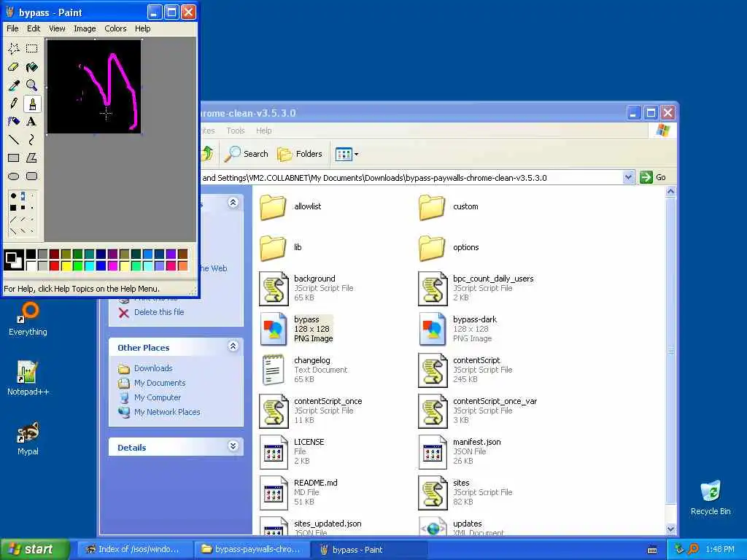747x560 pixels.
Task: Expand the Details panel
Action: [233, 446]
